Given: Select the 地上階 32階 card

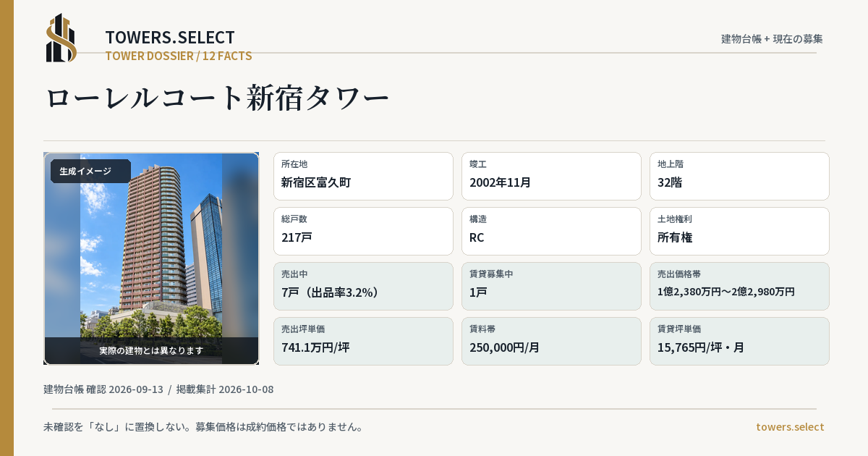Looking at the screenshot, I should point(739,176).
